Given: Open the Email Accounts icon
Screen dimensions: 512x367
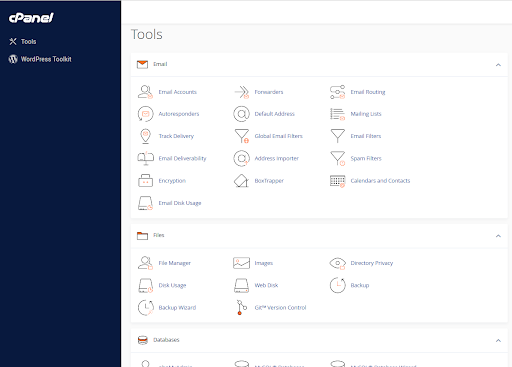Looking at the screenshot, I should click(145, 92).
